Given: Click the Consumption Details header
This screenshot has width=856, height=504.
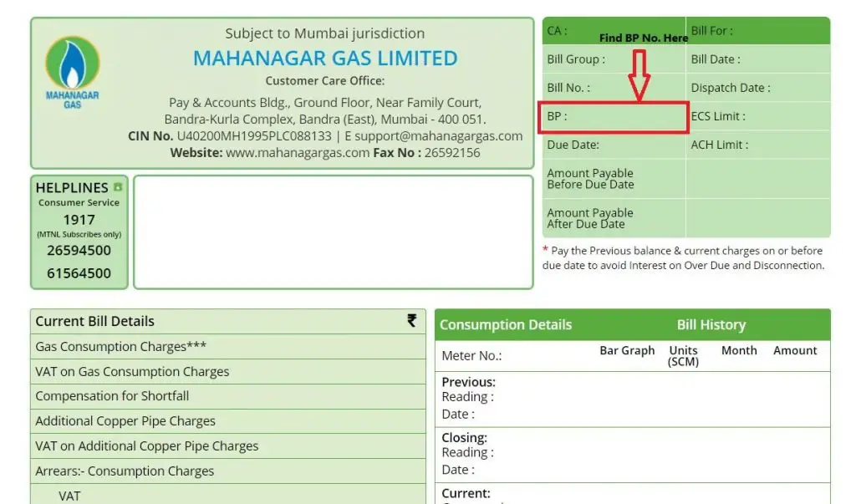Looking at the screenshot, I should coord(506,325).
